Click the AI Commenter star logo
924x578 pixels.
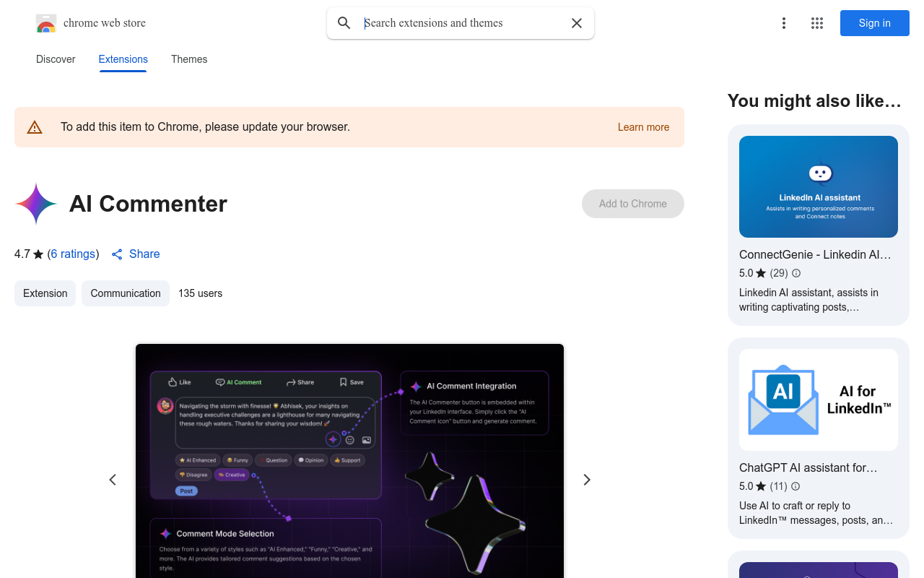[x=36, y=204]
